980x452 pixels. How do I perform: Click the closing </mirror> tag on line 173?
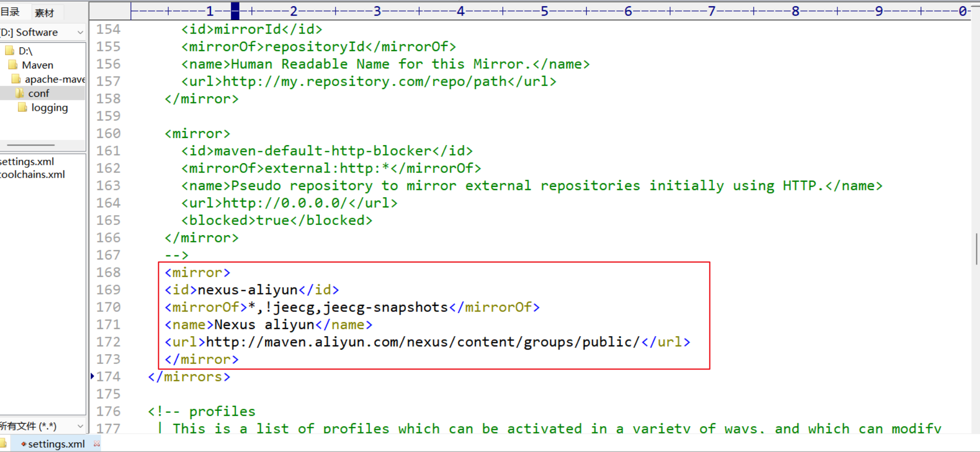point(201,359)
